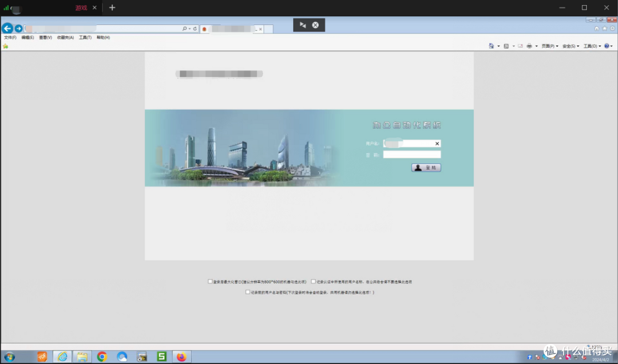The height and width of the screenshot is (364, 618).
Task: Open the 文件(F) menu
Action: 10,37
